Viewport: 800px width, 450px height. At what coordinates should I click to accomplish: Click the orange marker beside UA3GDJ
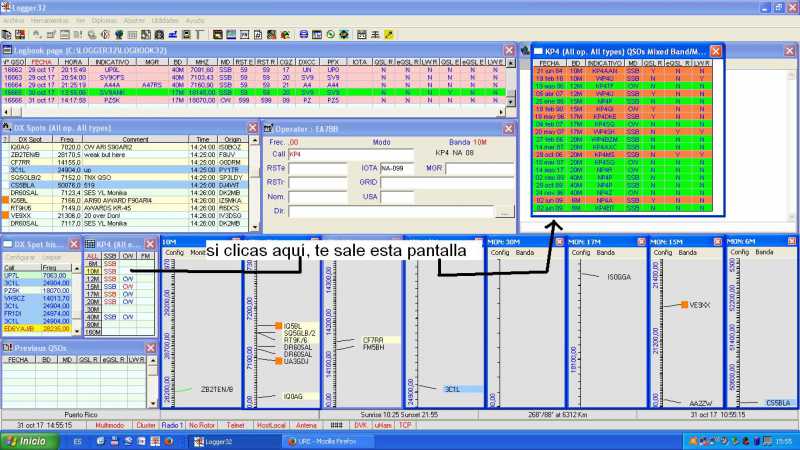(x=279, y=360)
